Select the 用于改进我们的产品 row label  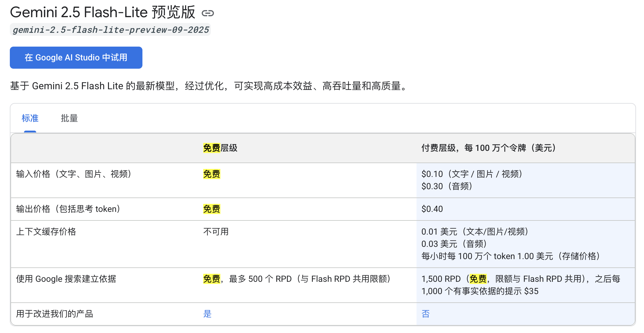pos(55,314)
